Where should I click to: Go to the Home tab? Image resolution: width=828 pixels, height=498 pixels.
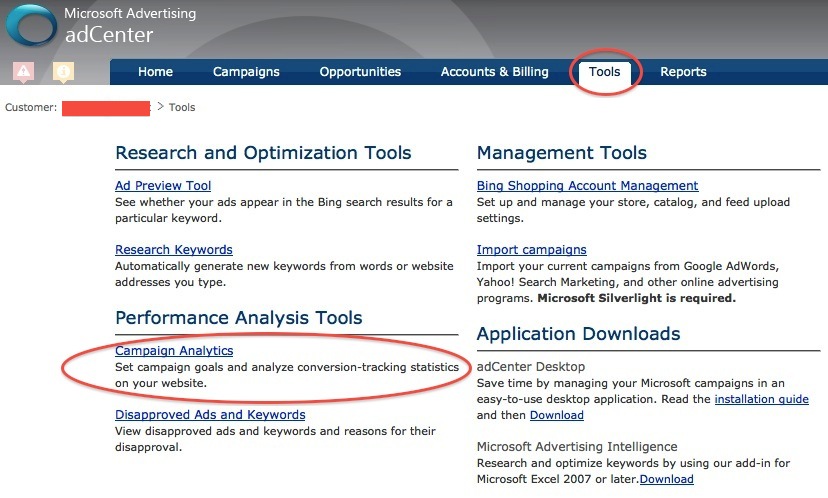(155, 72)
